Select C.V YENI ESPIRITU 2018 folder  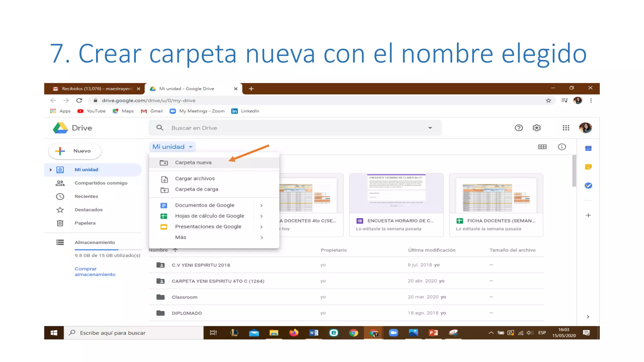[x=346, y=265]
